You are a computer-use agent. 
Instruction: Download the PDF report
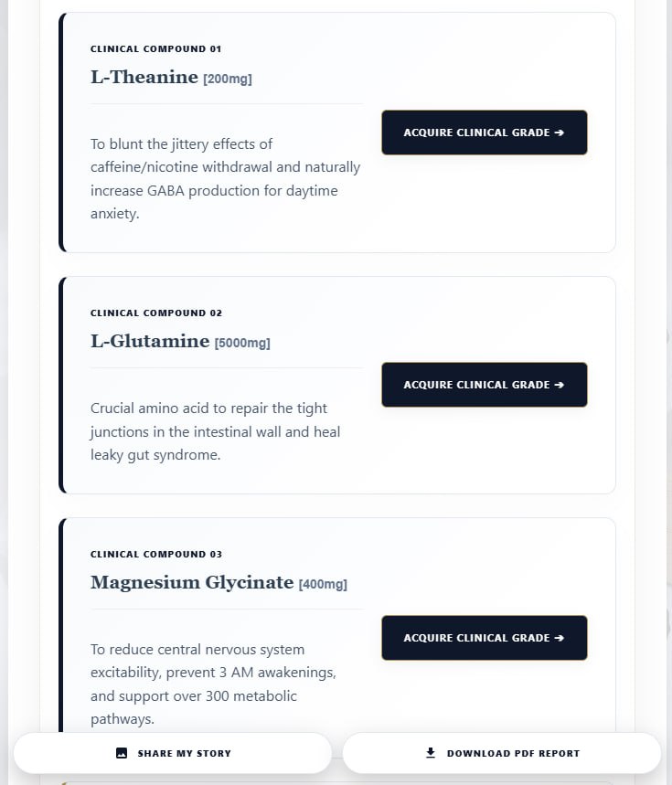pyautogui.click(x=502, y=753)
